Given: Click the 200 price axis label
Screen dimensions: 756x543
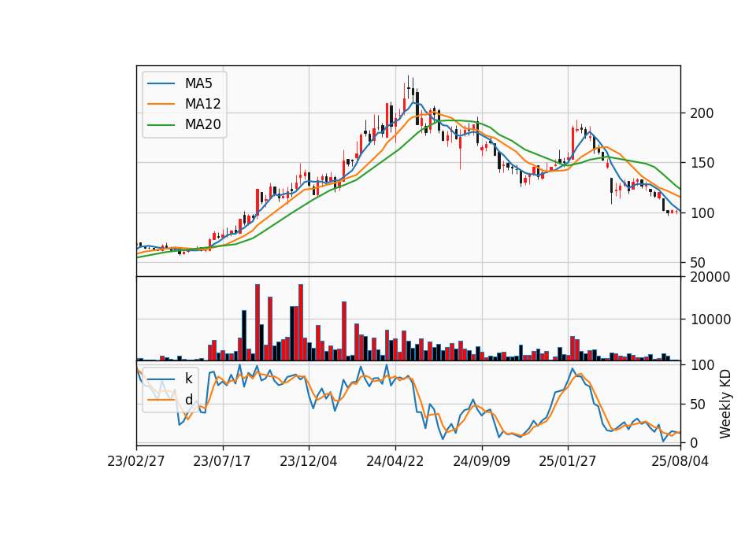Looking at the screenshot, I should [x=702, y=113].
